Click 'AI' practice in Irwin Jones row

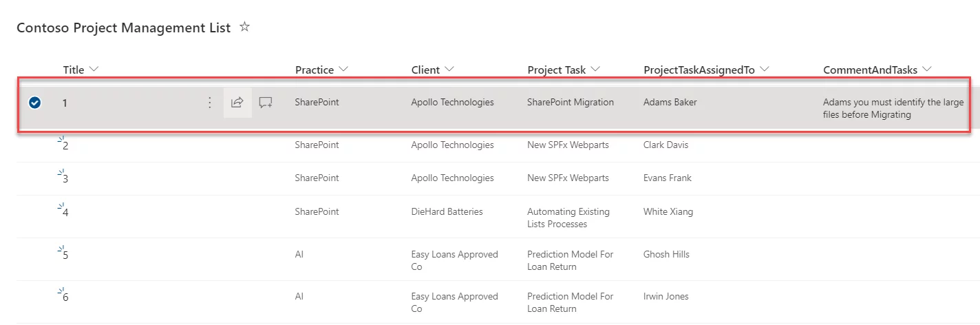click(x=299, y=296)
